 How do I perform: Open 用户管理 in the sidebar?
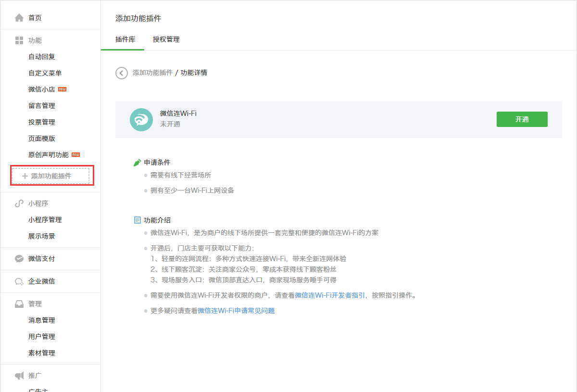[42, 337]
